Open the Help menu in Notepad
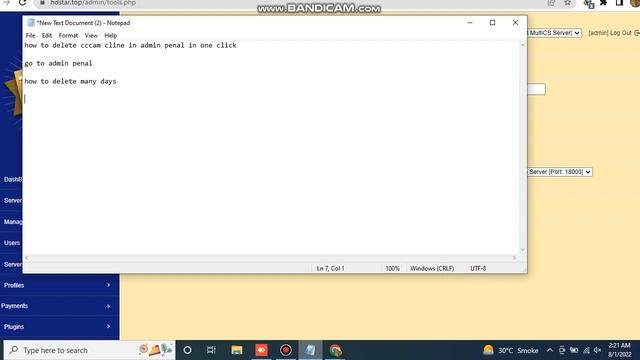 pyautogui.click(x=111, y=36)
